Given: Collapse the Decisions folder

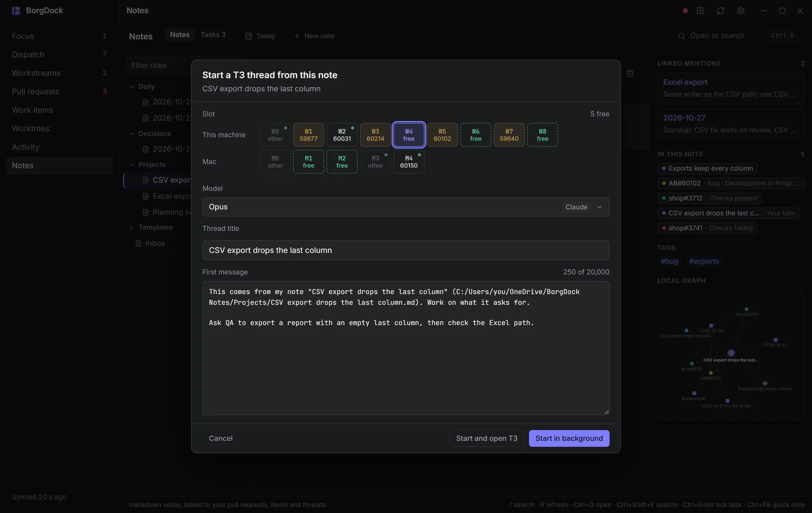Looking at the screenshot, I should 131,134.
